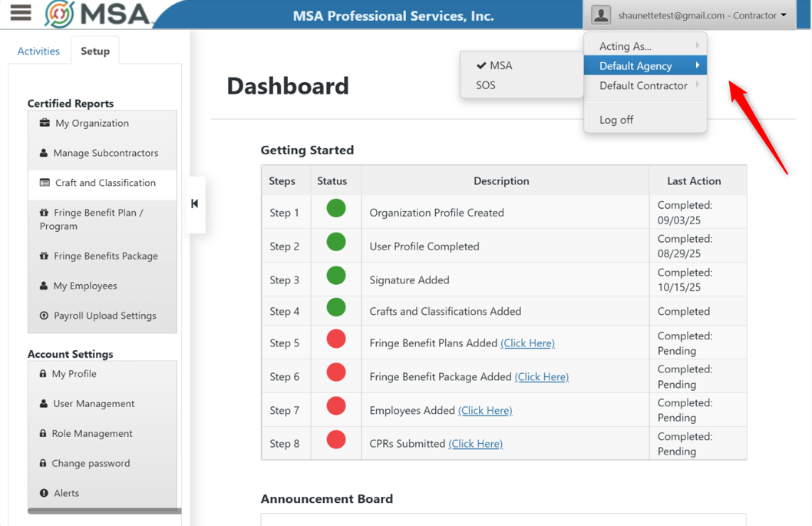Open Craft and Classification settings
This screenshot has width=812, height=526.
pos(101,184)
